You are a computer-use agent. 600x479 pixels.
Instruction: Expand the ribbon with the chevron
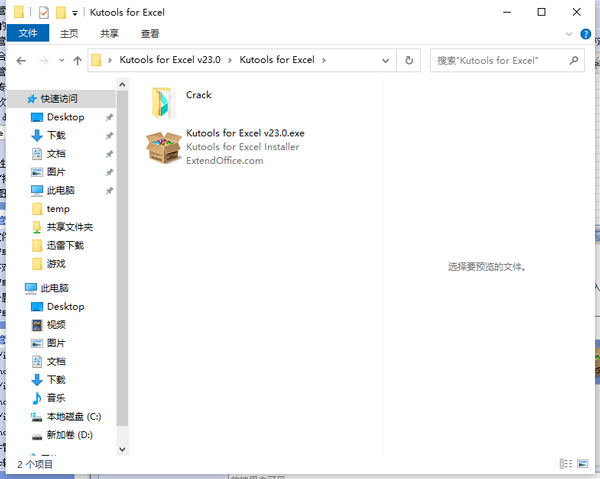[569, 34]
